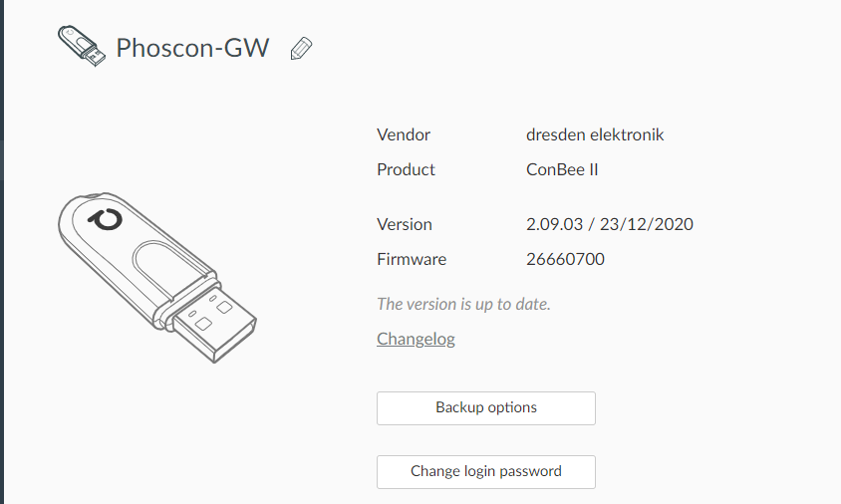Open the Changelog link

416,339
